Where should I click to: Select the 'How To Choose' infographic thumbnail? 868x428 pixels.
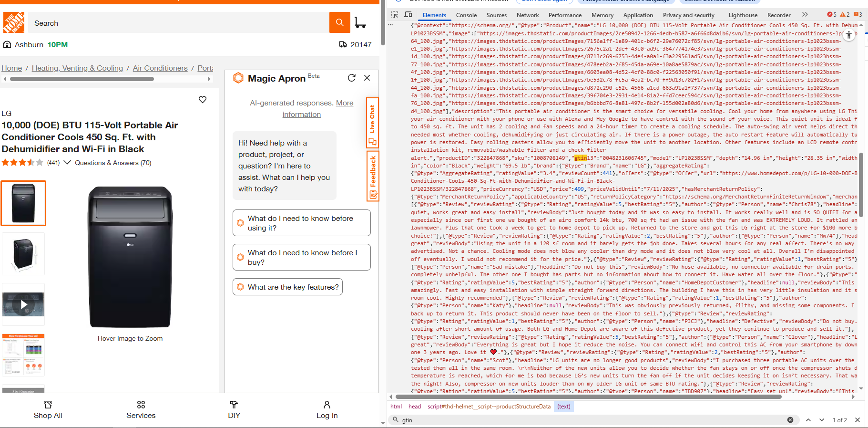pyautogui.click(x=23, y=355)
